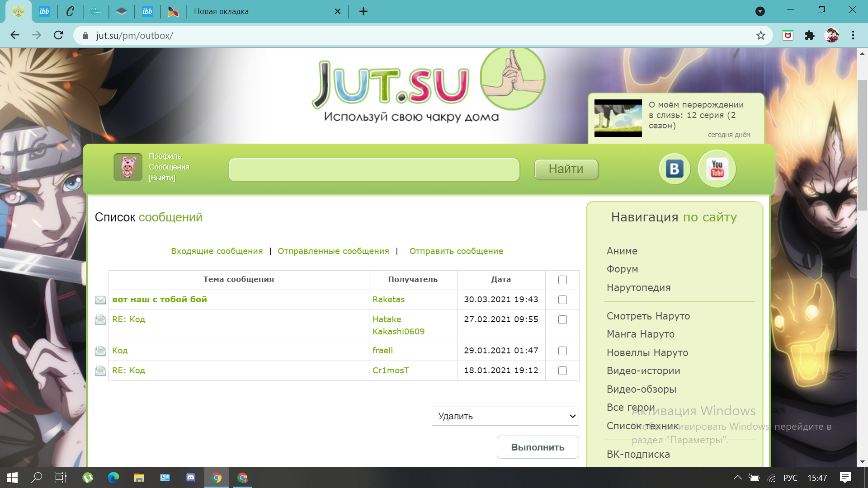Open Нарутопедия in site navigation
Viewport: 868px width, 488px height.
638,288
